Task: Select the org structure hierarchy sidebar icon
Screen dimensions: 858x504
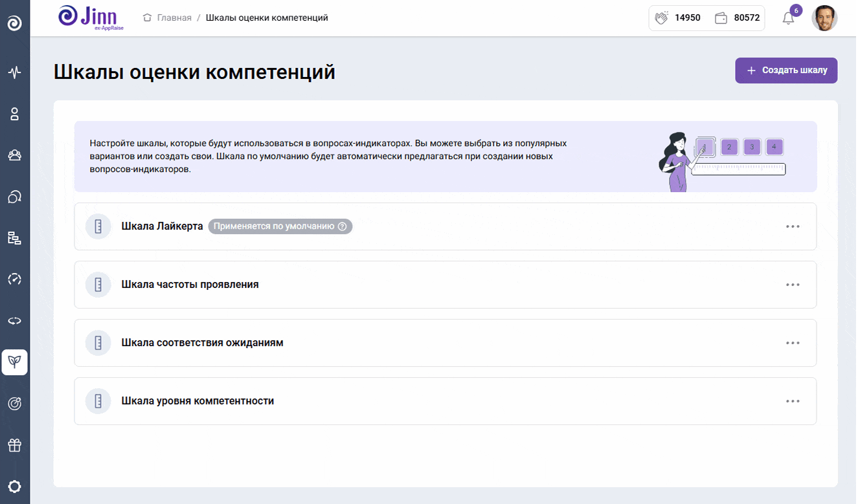Action: (14, 238)
